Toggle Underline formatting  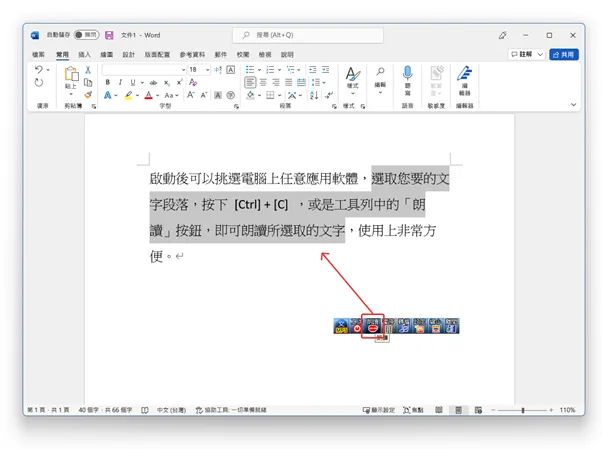click(133, 83)
